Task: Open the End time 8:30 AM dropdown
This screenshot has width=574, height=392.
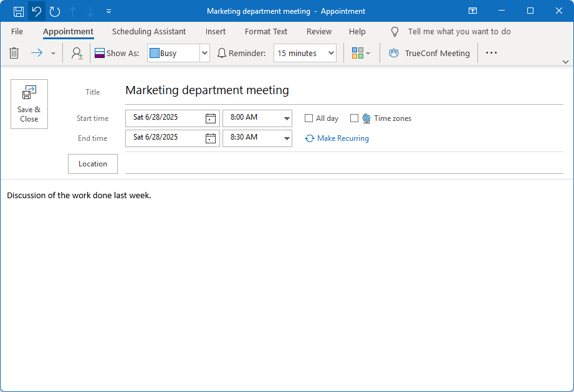Action: click(x=287, y=138)
